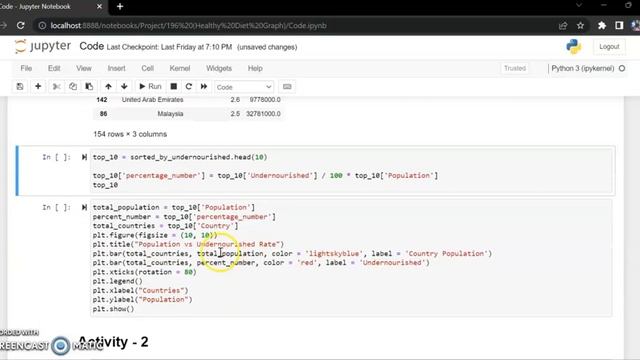Open the Cell menu
Viewport: 640px width, 360px height.
pyautogui.click(x=147, y=68)
